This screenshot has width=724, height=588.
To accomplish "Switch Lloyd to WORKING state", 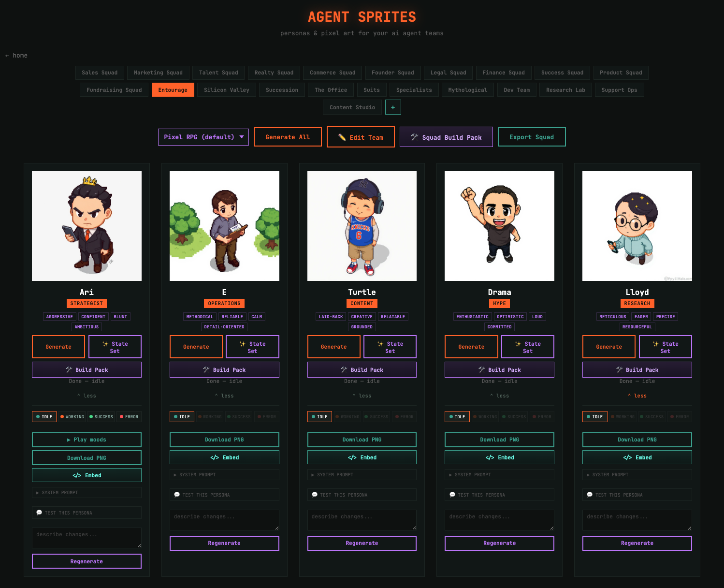I will tap(623, 416).
